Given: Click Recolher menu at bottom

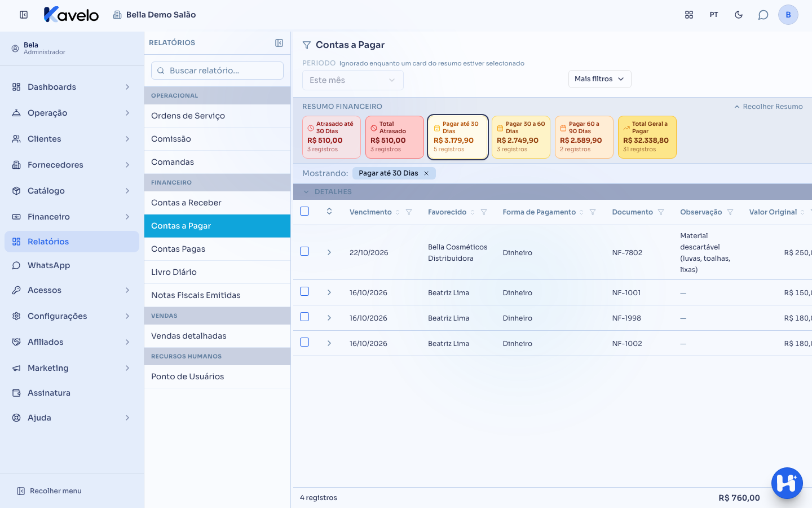Looking at the screenshot, I should point(49,491).
